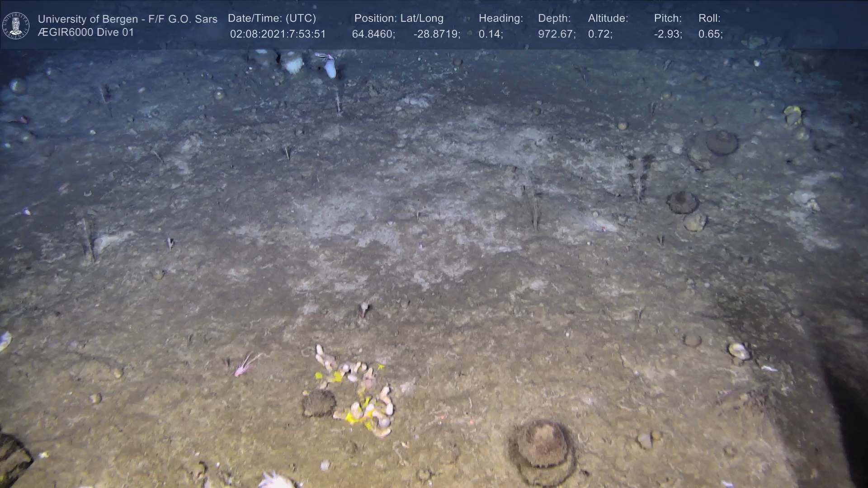Select the altitude value 0.72
Image resolution: width=868 pixels, height=488 pixels.
[599, 34]
